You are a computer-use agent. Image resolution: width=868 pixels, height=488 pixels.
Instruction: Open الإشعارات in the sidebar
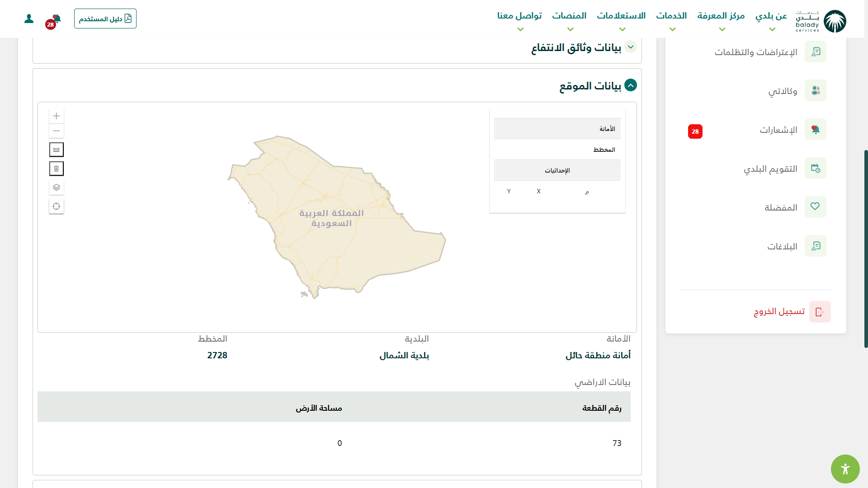(778, 130)
